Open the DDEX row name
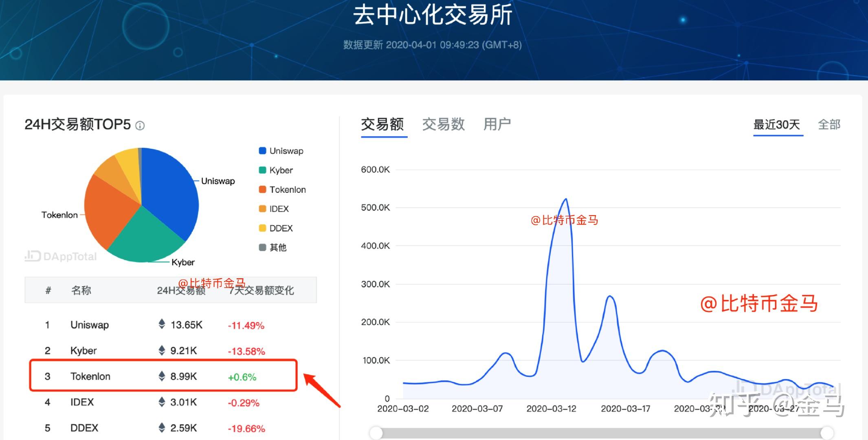Viewport: 868px width, 440px height. point(84,428)
